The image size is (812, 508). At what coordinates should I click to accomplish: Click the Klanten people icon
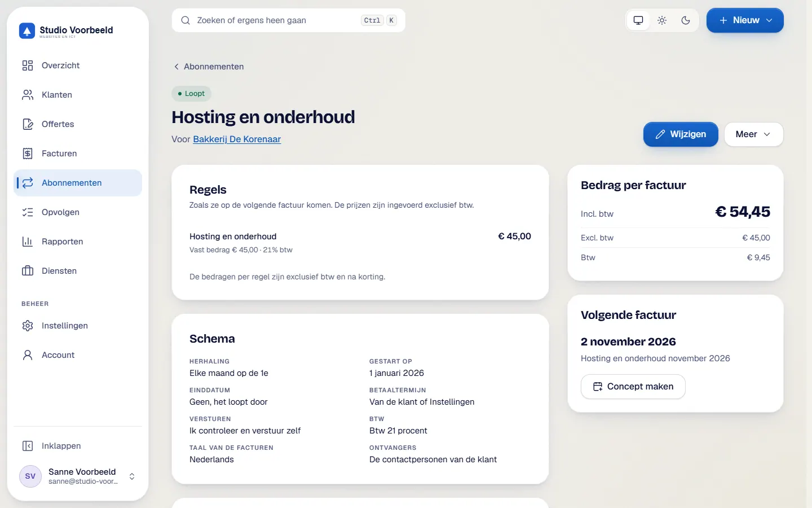[x=28, y=95]
